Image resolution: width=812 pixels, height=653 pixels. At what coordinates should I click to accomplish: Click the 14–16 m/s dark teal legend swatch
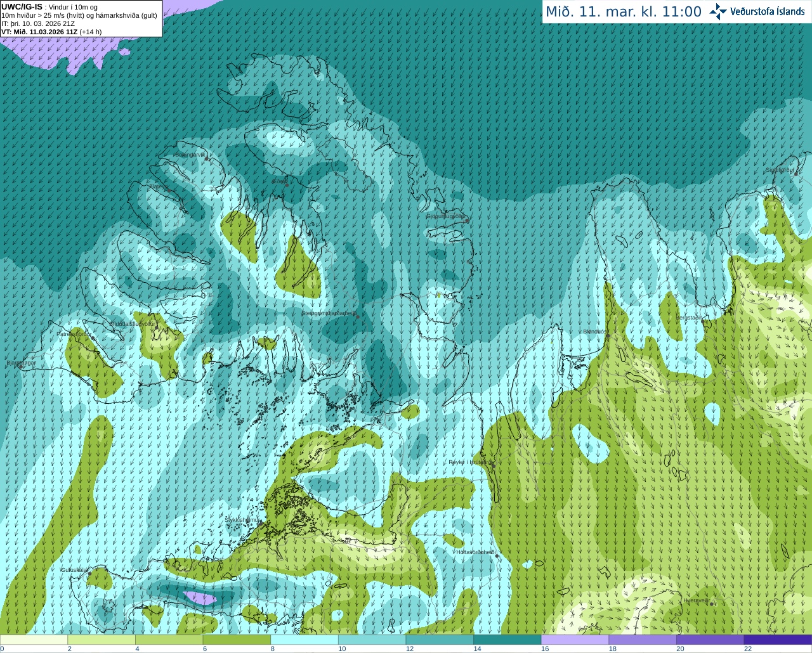tap(507, 640)
